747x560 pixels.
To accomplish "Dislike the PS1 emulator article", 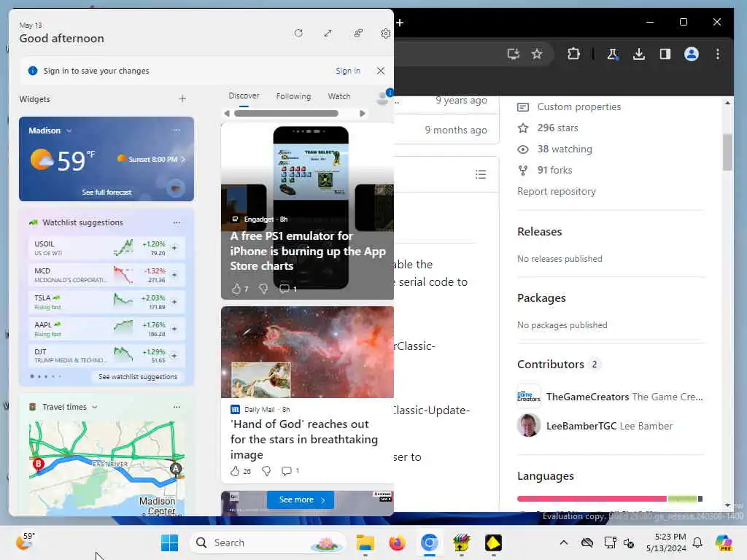I will [263, 289].
